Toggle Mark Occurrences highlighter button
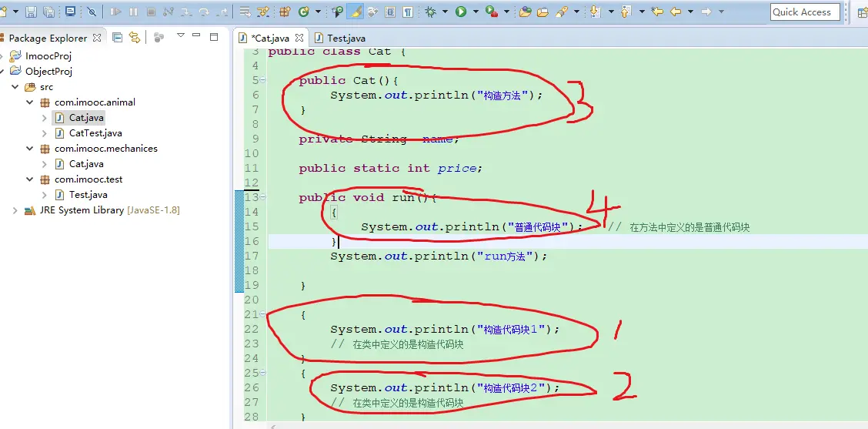Screen dimensions: 868x429 [x=356, y=12]
